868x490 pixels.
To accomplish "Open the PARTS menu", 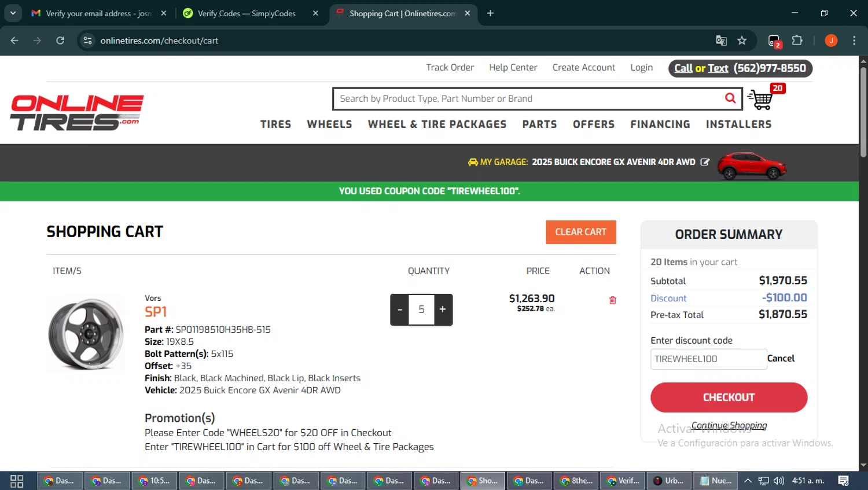I will [539, 124].
